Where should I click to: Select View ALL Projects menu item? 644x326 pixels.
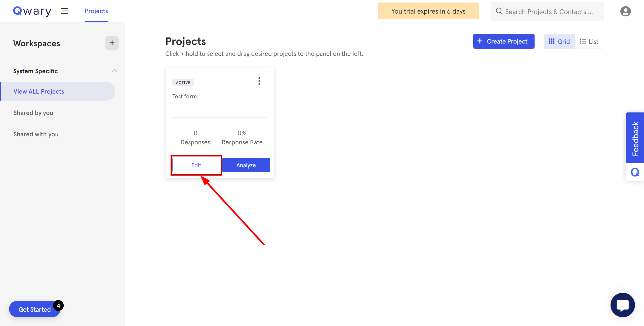[39, 91]
